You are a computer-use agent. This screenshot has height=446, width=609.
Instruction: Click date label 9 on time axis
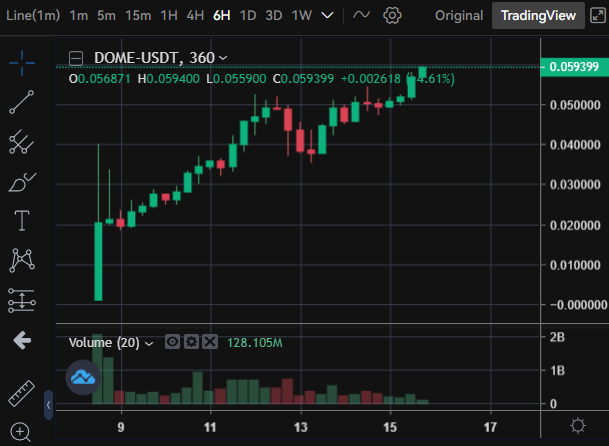121,427
